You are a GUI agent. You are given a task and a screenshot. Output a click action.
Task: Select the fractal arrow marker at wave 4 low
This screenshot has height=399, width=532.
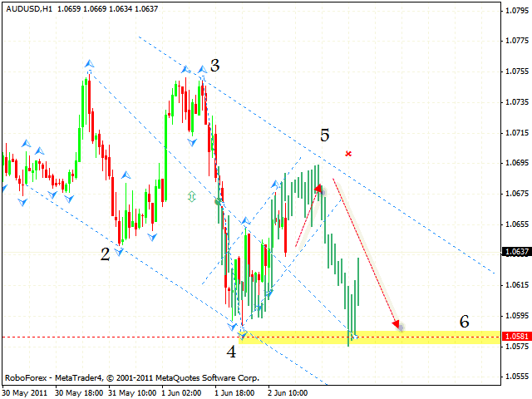[x=242, y=333]
